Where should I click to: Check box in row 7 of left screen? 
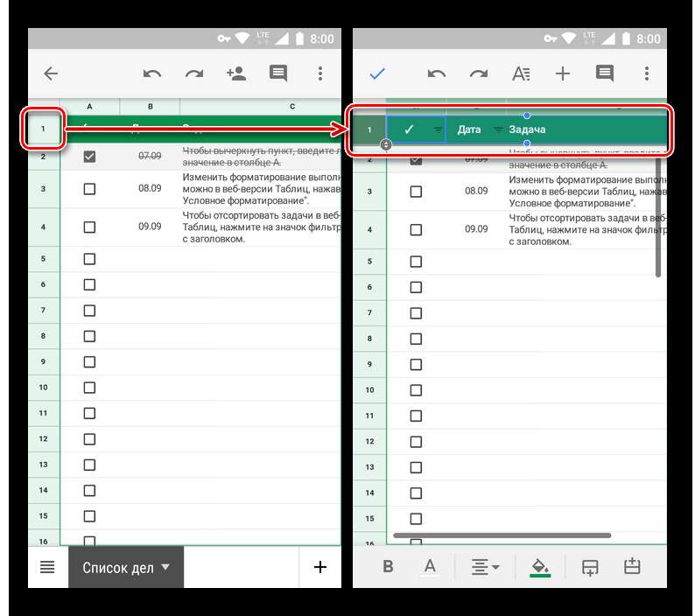(x=89, y=311)
